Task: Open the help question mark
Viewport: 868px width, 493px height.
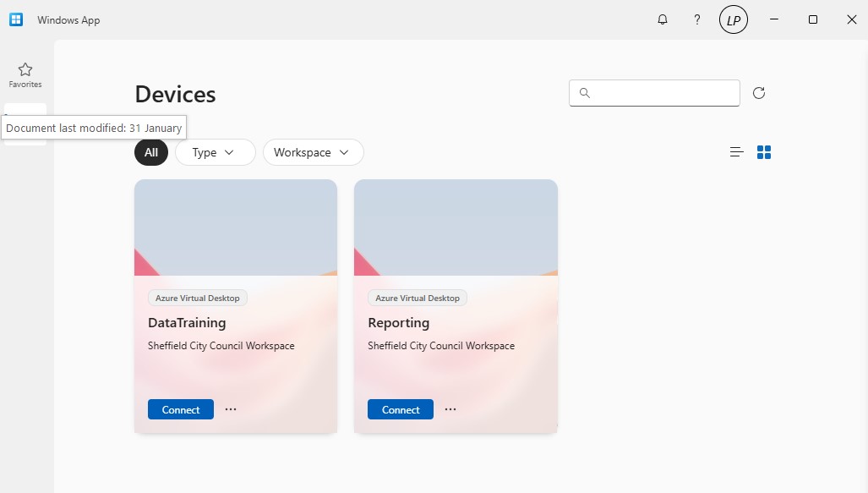Action: [x=697, y=20]
